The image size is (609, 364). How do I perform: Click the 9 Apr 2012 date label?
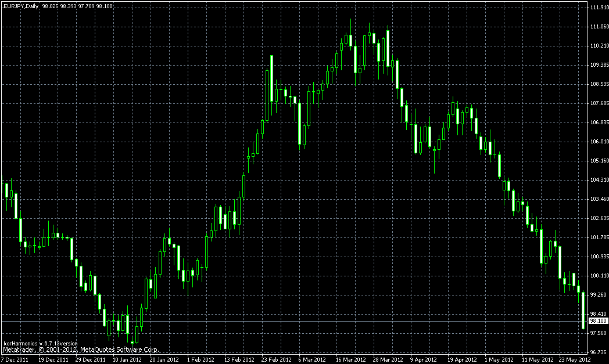[424, 360]
